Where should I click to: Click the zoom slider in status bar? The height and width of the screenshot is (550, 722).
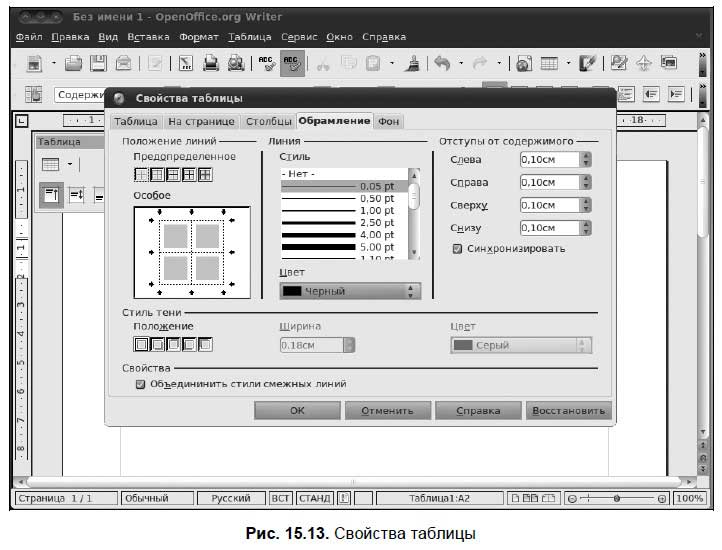coord(616,498)
